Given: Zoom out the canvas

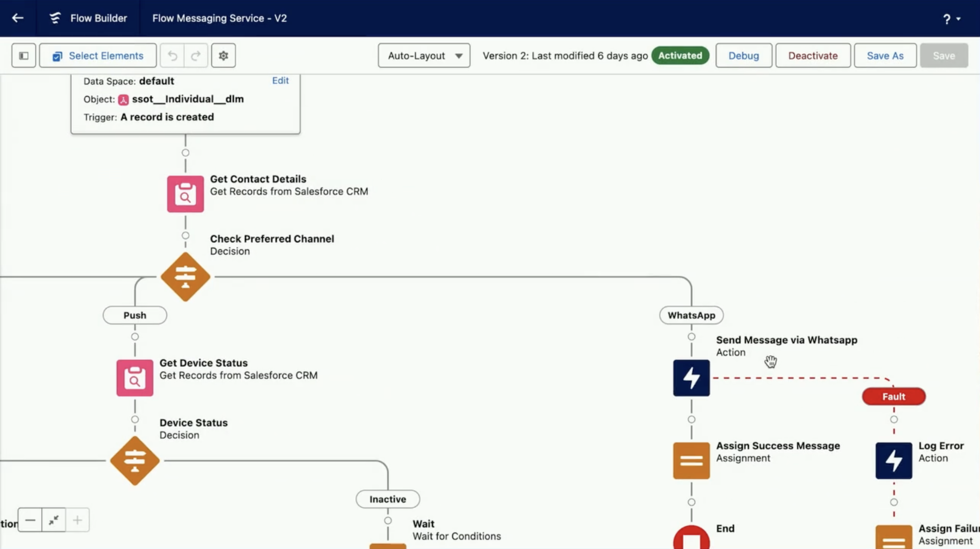Looking at the screenshot, I should point(30,520).
